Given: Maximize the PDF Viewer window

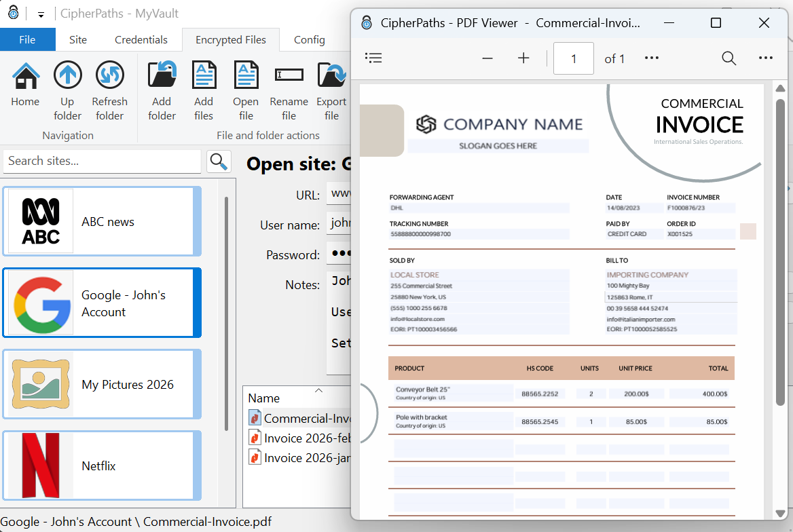Looking at the screenshot, I should pos(716,23).
